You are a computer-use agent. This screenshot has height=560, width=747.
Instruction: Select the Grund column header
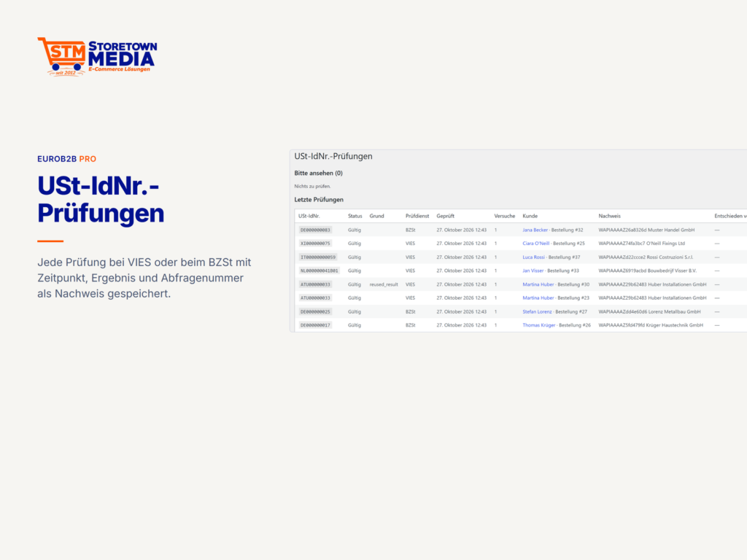(376, 216)
